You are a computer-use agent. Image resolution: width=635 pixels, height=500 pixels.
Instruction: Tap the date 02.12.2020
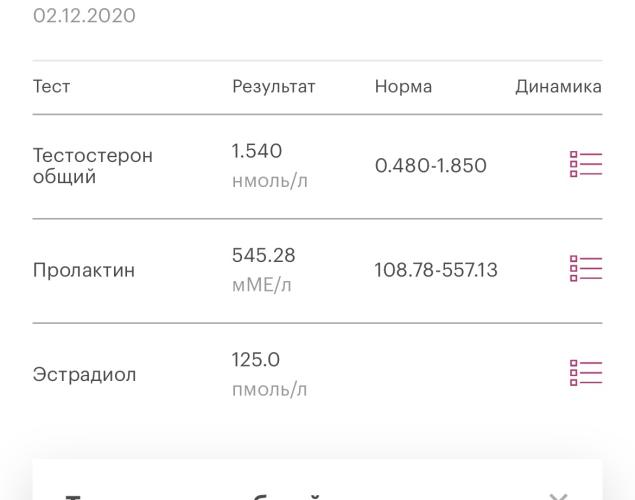coord(84,16)
